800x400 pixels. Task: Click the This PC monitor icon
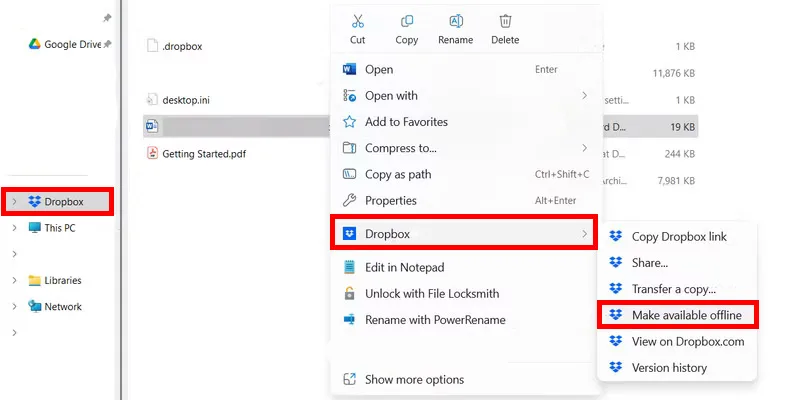[x=35, y=228]
